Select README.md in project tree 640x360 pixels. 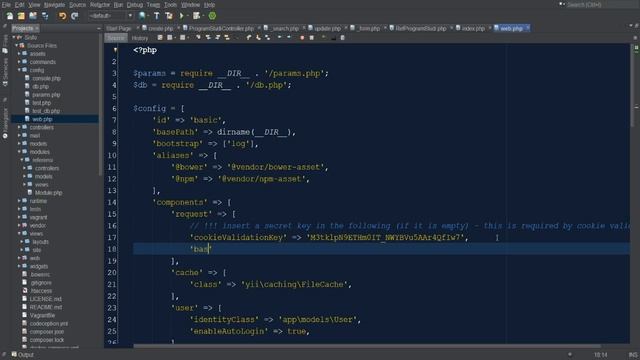click(46, 307)
